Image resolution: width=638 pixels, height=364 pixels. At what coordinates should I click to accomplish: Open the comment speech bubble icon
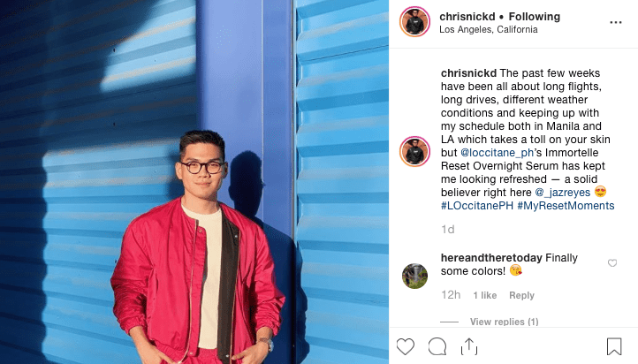437,346
